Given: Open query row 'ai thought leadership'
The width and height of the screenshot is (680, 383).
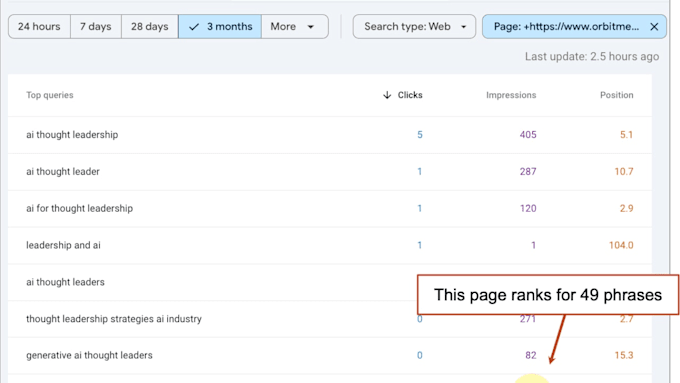Looking at the screenshot, I should pyautogui.click(x=330, y=134).
